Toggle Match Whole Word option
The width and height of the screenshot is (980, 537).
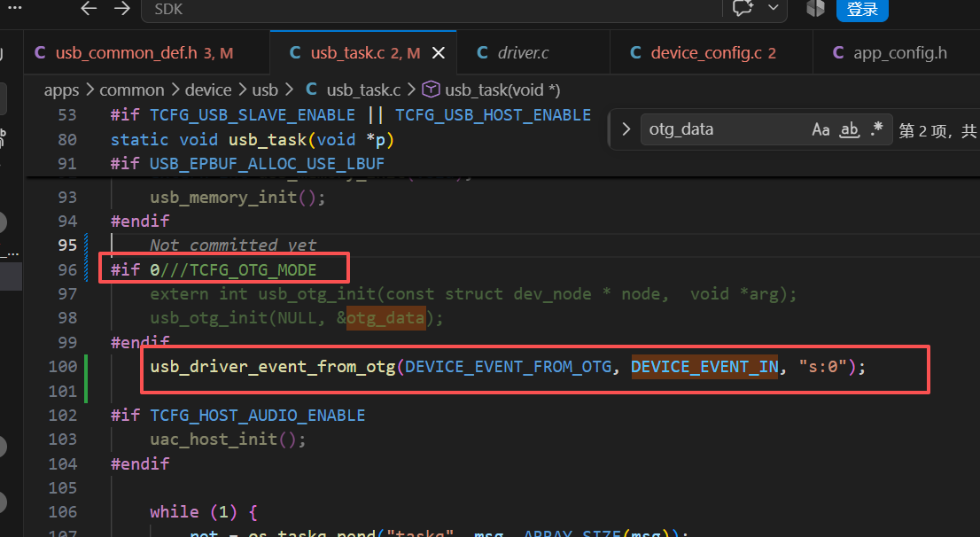pos(849,129)
